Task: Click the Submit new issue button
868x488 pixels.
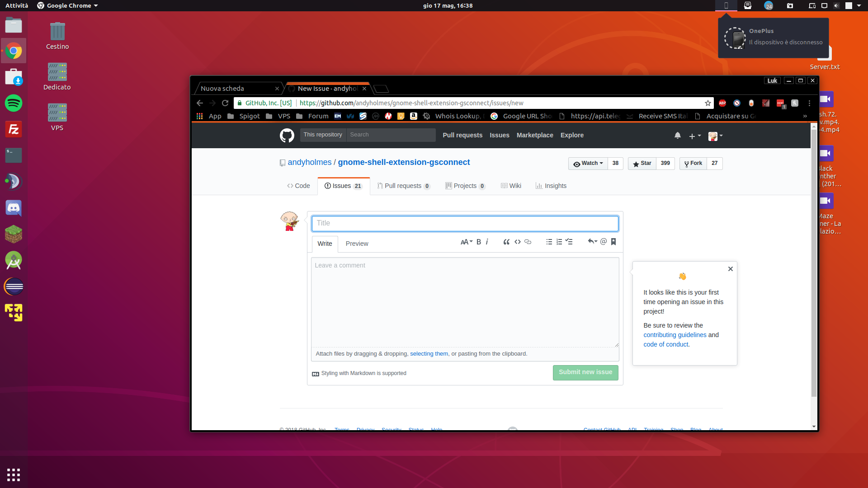Action: pos(585,372)
